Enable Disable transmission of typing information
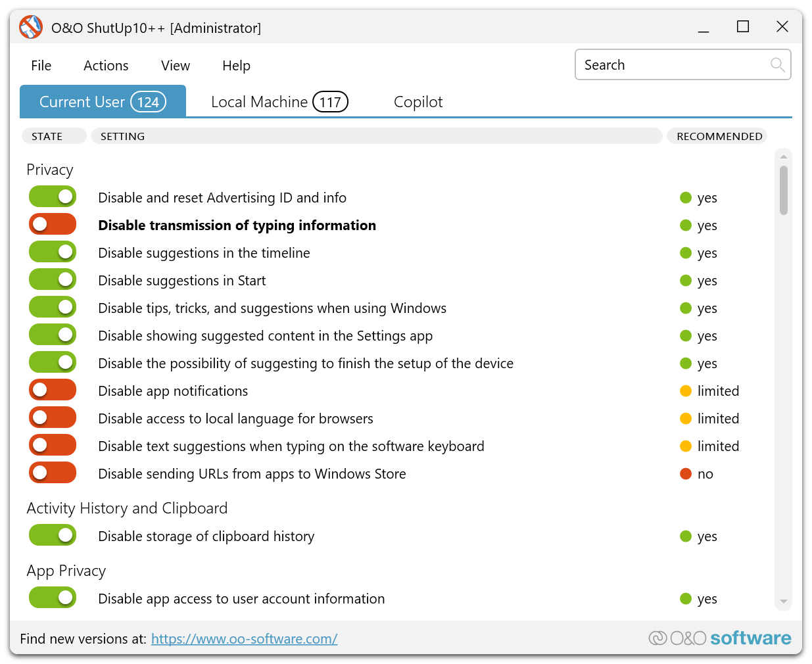 coord(53,225)
